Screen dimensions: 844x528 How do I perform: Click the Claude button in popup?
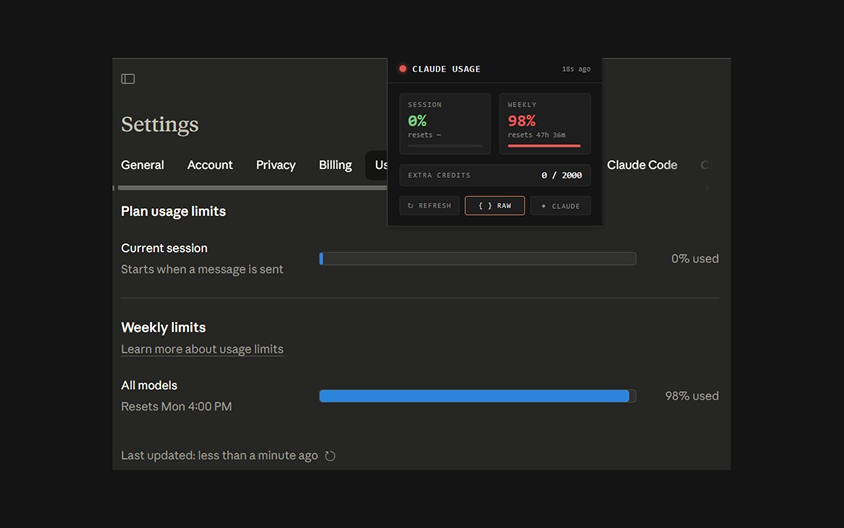560,206
